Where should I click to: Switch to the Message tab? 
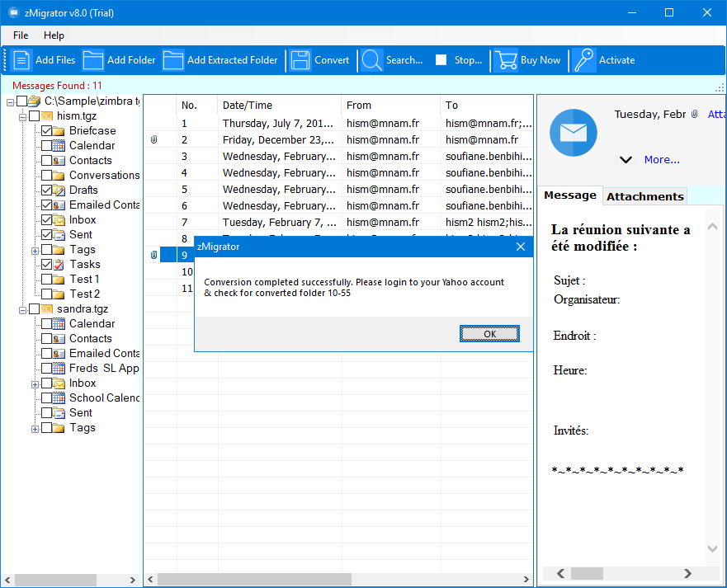[x=570, y=195]
